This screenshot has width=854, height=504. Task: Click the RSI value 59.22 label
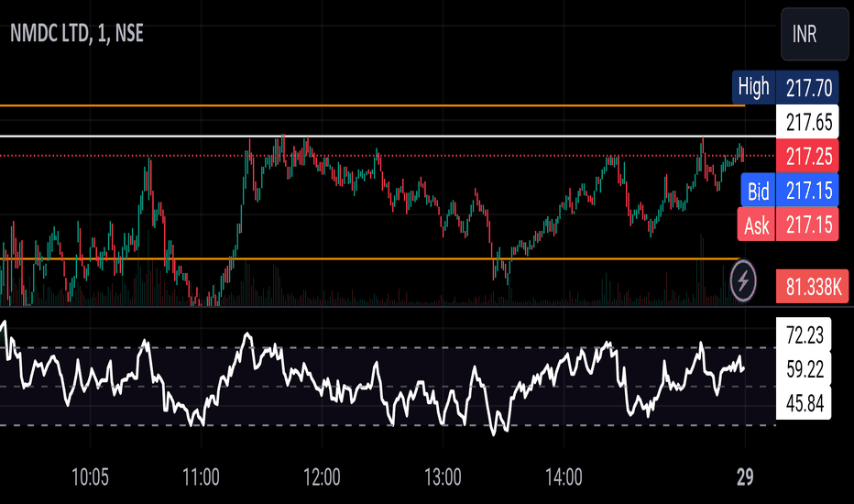click(804, 369)
